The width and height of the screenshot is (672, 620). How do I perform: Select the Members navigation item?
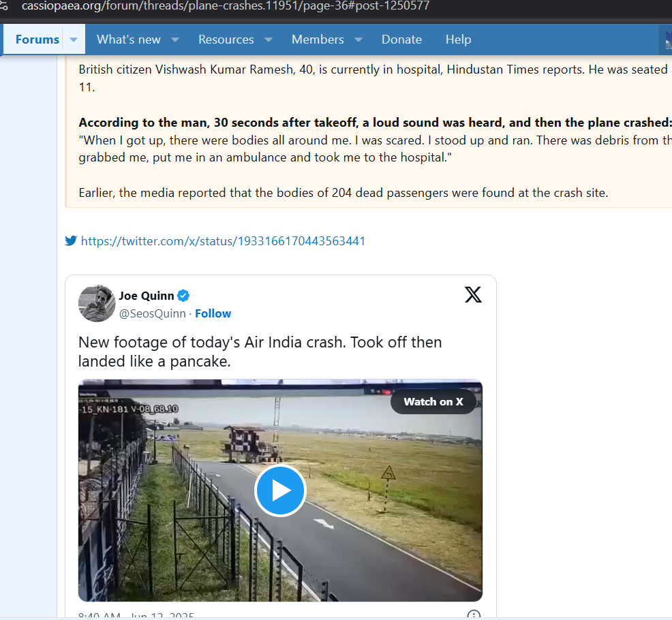tap(318, 40)
